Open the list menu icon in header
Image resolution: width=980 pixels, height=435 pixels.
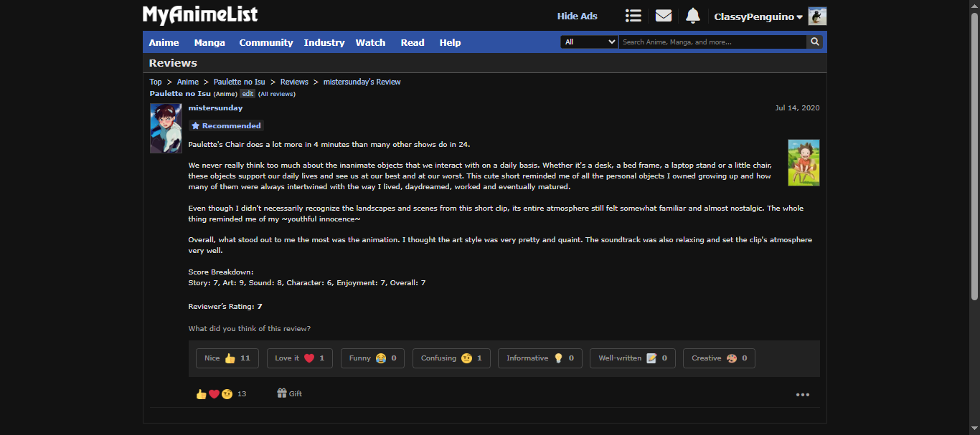(633, 16)
